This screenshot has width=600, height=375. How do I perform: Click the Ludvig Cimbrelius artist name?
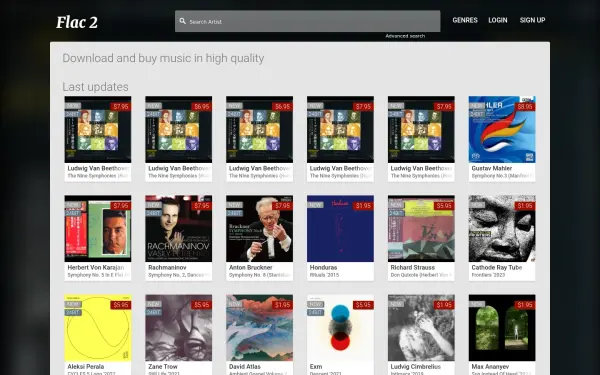point(416,367)
